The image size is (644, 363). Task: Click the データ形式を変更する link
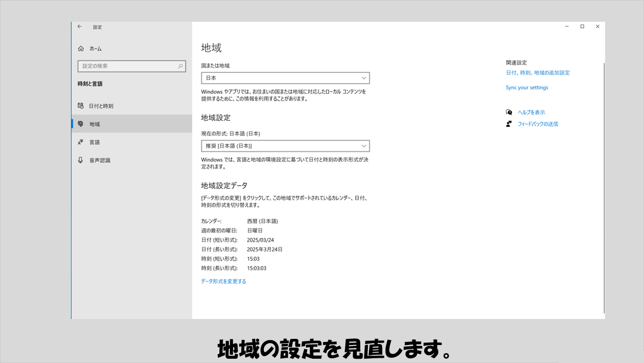click(x=224, y=281)
